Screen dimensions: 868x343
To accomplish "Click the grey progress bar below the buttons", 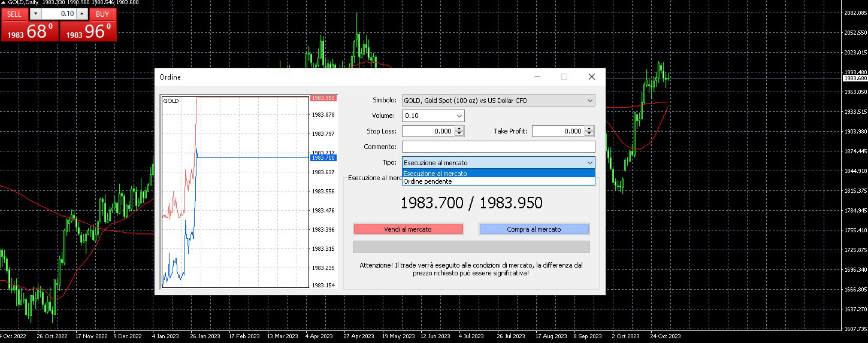I will pos(471,247).
